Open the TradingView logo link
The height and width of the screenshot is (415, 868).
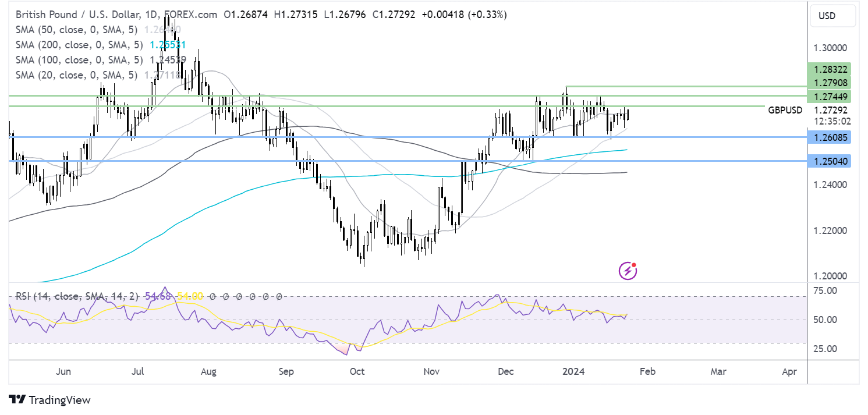click(49, 400)
